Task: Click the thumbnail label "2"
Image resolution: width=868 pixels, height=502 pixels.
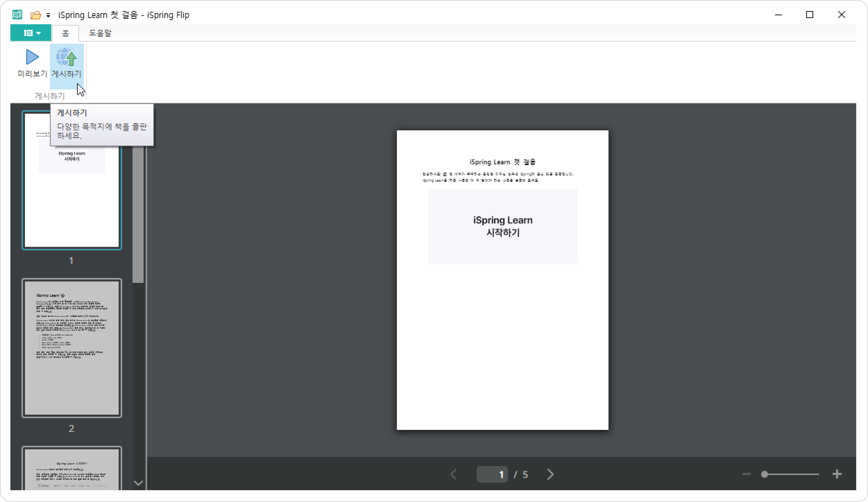Action: pos(71,429)
